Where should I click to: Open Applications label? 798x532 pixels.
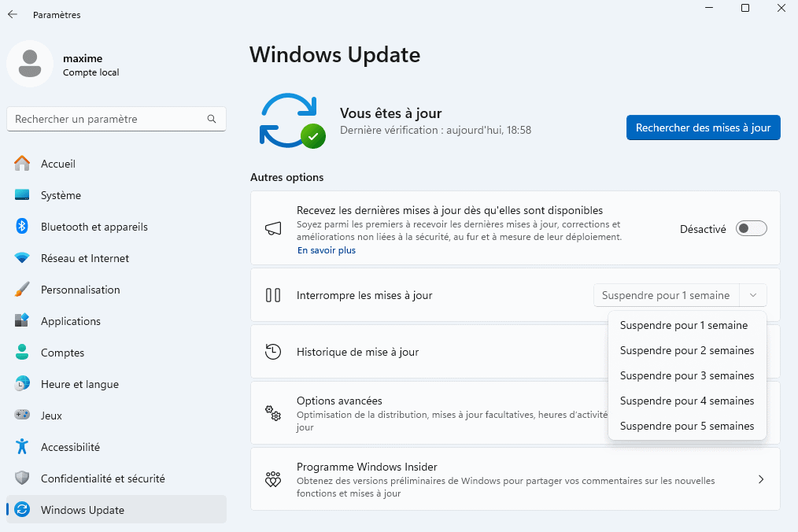[71, 321]
